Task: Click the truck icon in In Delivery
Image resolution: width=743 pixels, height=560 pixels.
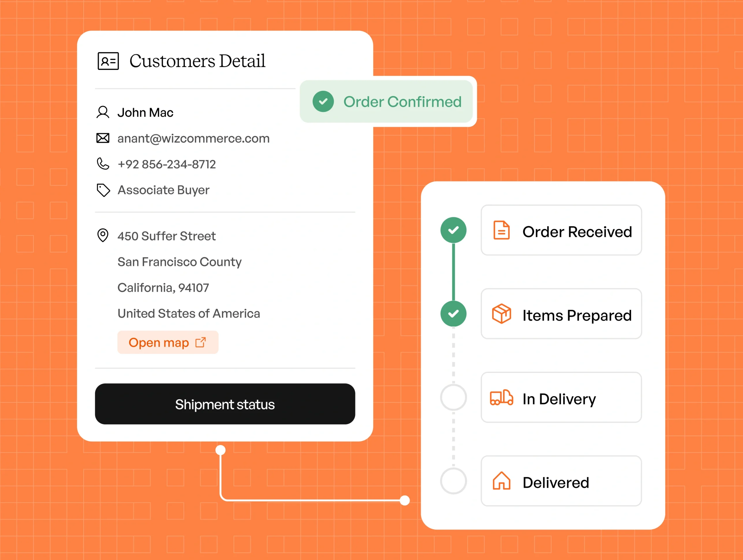Action: 501,398
